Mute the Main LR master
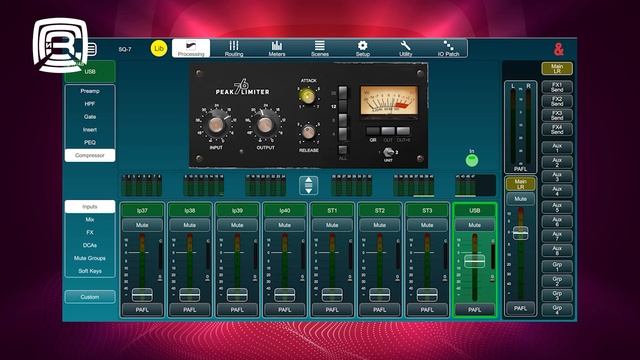Viewport: 640px width, 360px height. tap(520, 199)
